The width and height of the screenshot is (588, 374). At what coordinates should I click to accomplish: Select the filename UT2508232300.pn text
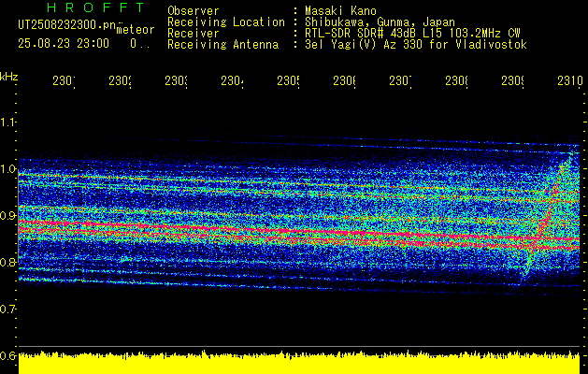[66, 24]
